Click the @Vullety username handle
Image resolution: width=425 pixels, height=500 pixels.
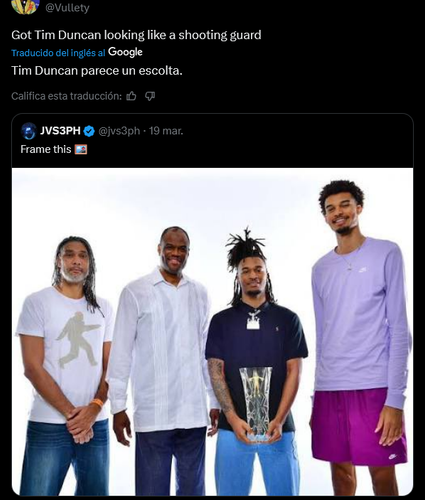click(x=67, y=8)
